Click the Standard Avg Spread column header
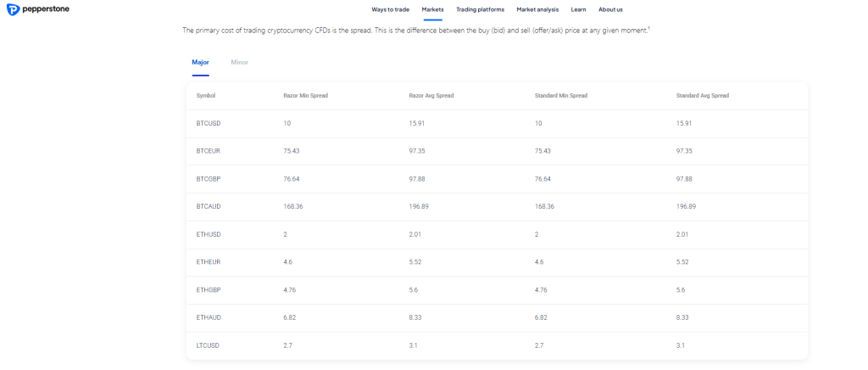This screenshot has width=868, height=370. 703,96
